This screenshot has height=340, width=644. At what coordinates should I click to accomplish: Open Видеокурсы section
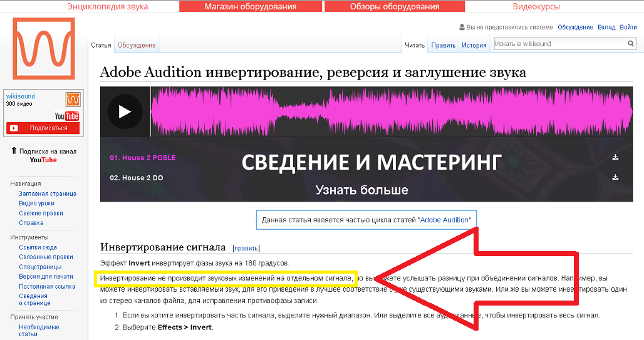click(x=536, y=6)
